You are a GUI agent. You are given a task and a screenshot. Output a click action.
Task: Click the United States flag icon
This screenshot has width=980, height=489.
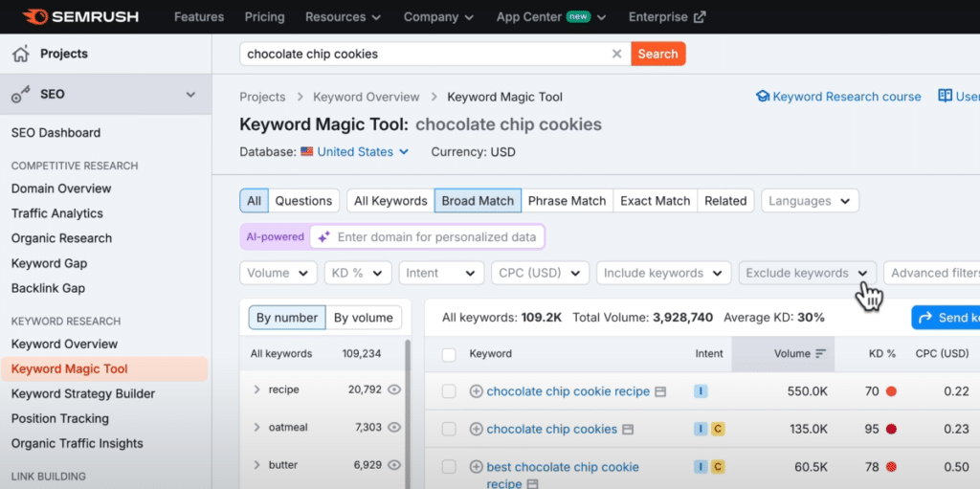[x=307, y=151]
